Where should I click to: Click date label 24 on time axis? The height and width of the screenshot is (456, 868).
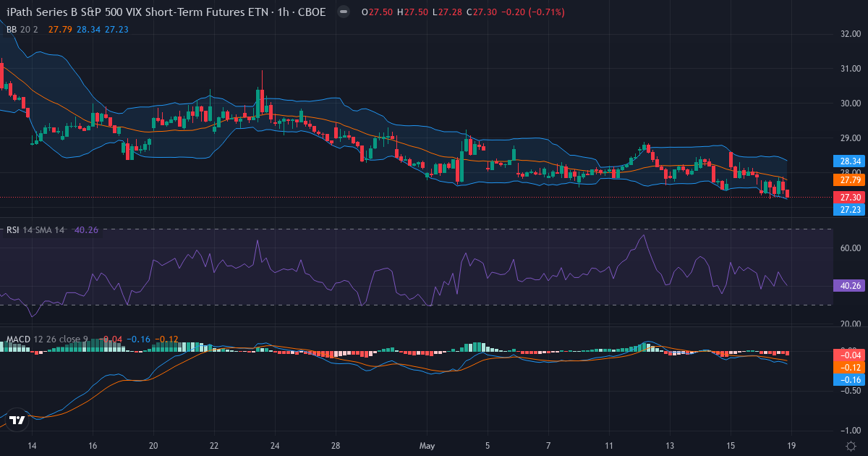click(x=275, y=445)
